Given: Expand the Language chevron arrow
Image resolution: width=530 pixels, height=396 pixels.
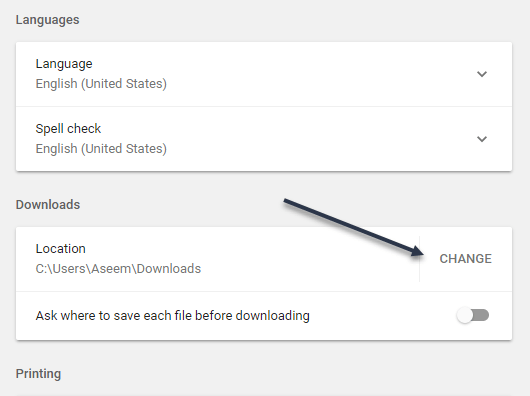Looking at the screenshot, I should pyautogui.click(x=482, y=74).
